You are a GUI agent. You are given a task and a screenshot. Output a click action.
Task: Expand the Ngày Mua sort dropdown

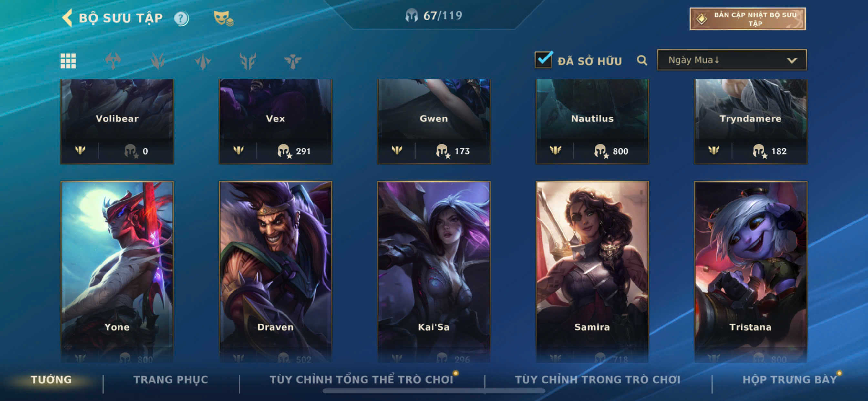click(732, 60)
